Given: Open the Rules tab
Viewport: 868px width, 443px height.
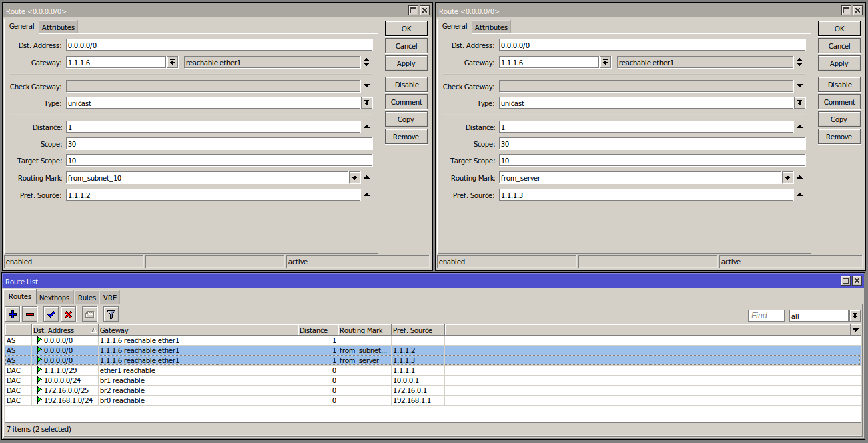Looking at the screenshot, I should pyautogui.click(x=87, y=298).
